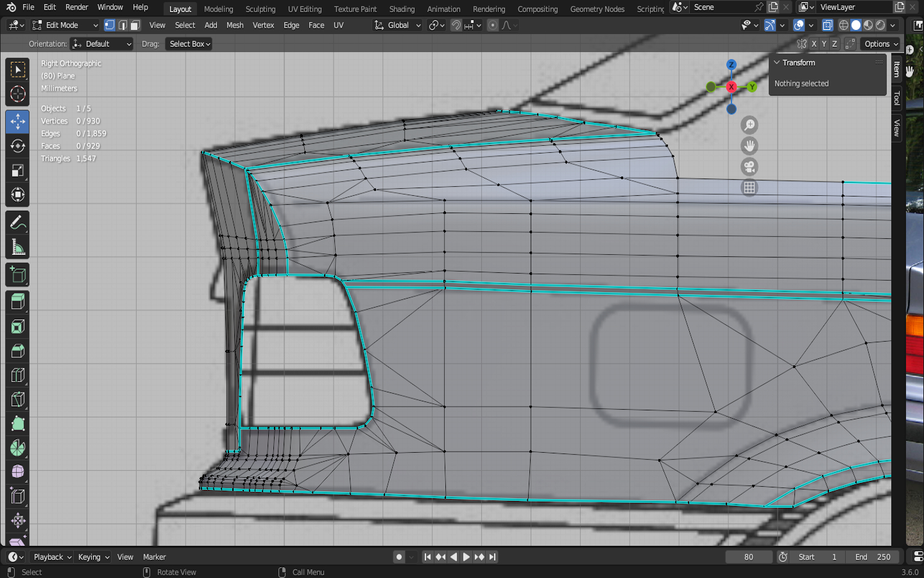This screenshot has width=924, height=578.
Task: Open the File menu
Action: (x=28, y=8)
